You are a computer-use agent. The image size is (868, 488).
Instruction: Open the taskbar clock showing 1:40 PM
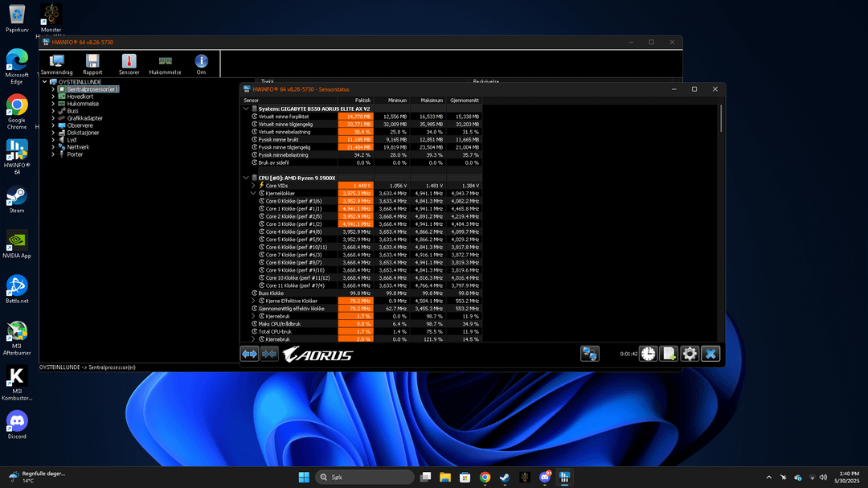[x=848, y=477]
